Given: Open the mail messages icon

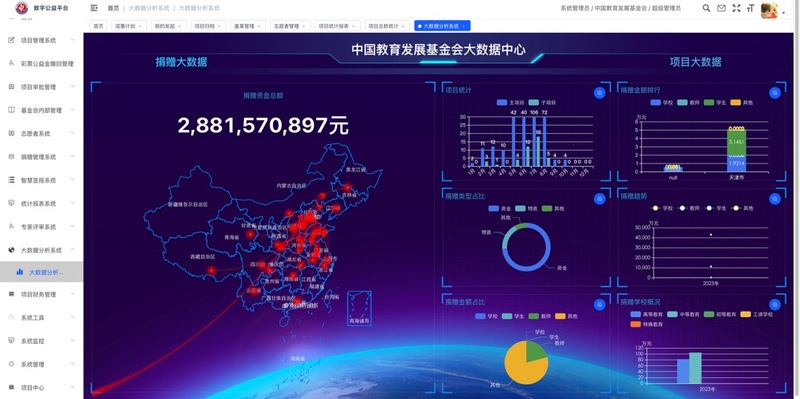Looking at the screenshot, I should 721,8.
